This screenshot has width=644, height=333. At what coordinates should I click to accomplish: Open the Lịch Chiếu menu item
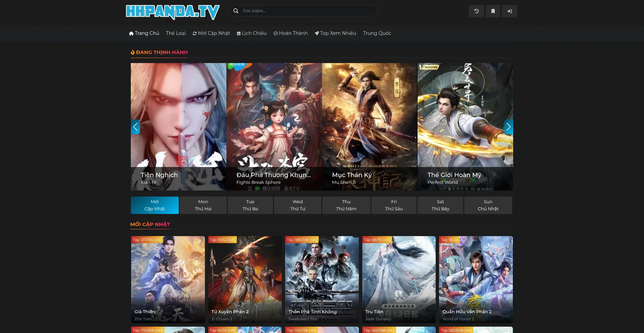pos(252,33)
